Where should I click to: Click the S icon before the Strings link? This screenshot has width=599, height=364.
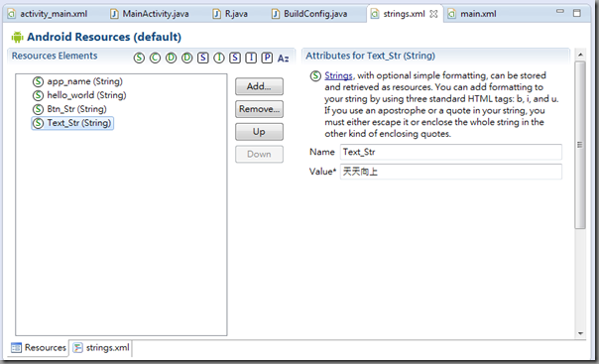315,75
